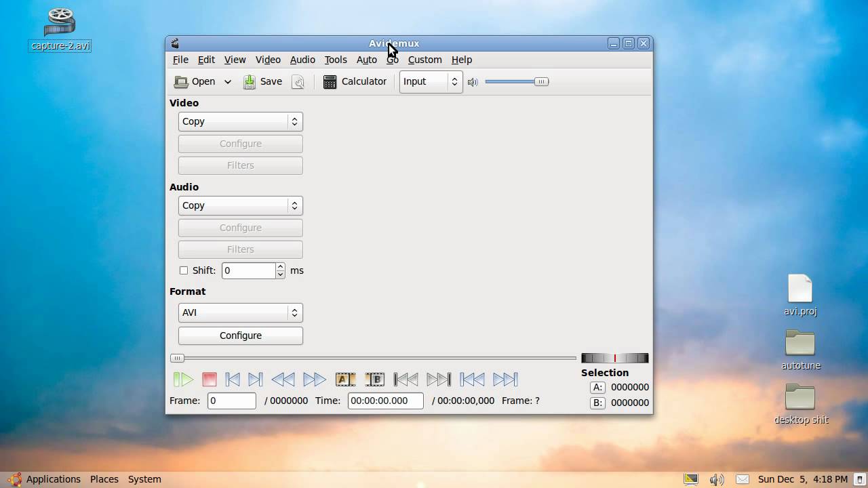Click the Shift milliseconds input field

tap(248, 270)
